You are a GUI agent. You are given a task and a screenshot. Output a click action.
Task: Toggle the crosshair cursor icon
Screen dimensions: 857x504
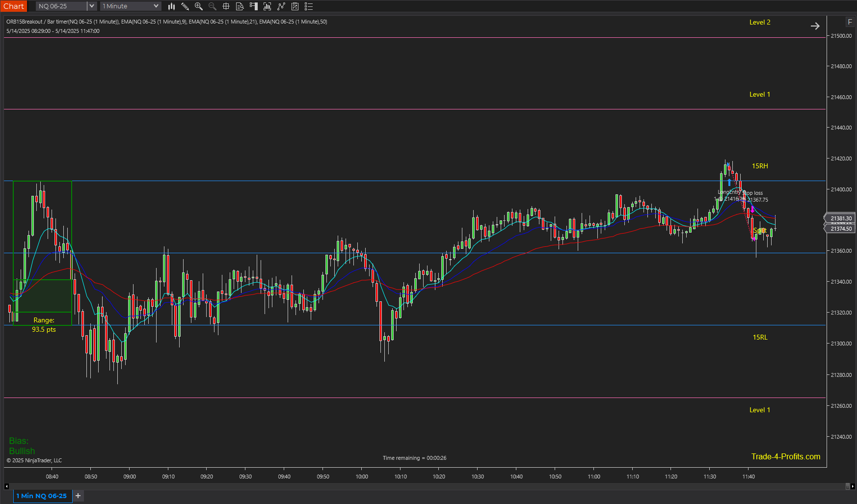click(x=226, y=6)
